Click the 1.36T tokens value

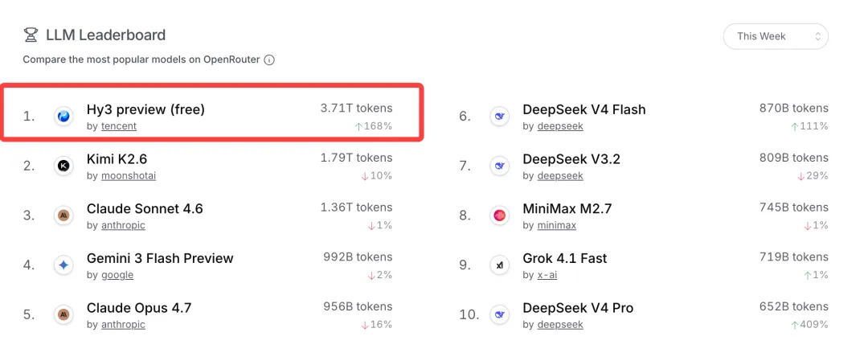[356, 207]
